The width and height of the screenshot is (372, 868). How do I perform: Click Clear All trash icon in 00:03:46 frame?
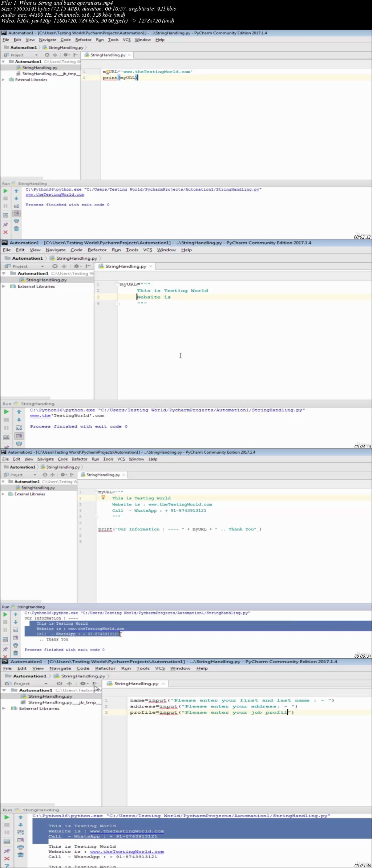click(21, 855)
